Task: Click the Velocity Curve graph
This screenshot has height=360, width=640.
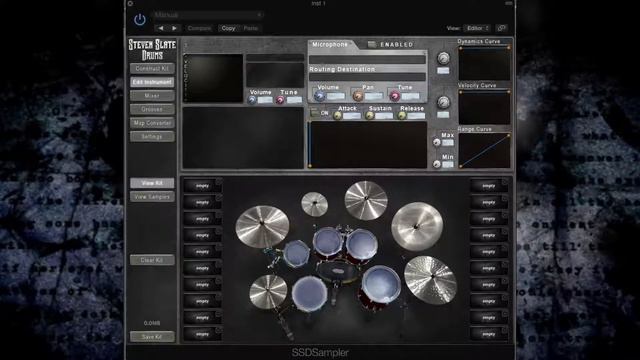Action: 484,107
